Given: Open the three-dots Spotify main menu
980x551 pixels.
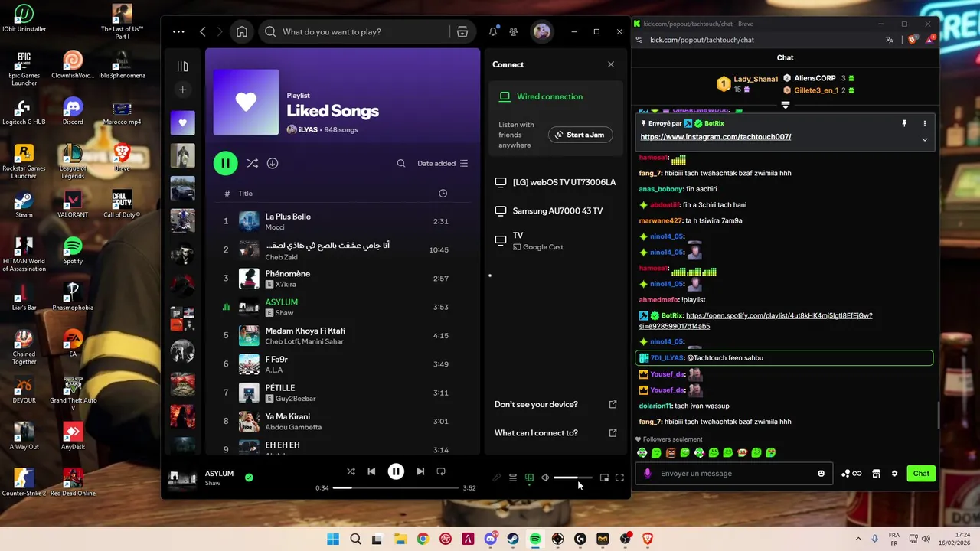Looking at the screenshot, I should pos(178,31).
